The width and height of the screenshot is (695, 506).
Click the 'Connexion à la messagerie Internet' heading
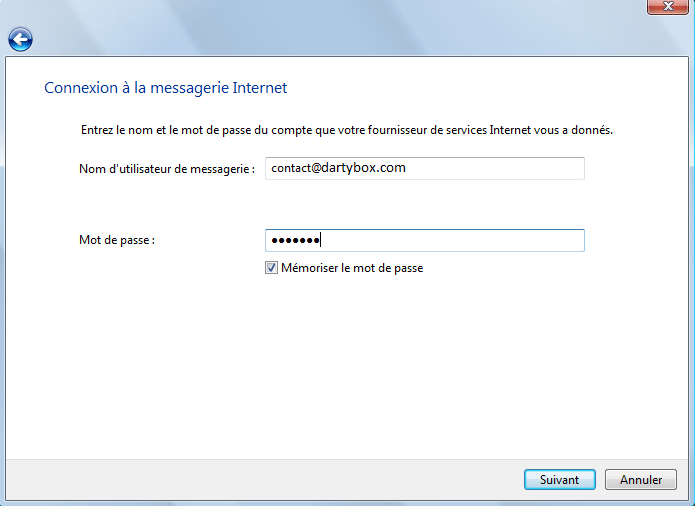[166, 88]
